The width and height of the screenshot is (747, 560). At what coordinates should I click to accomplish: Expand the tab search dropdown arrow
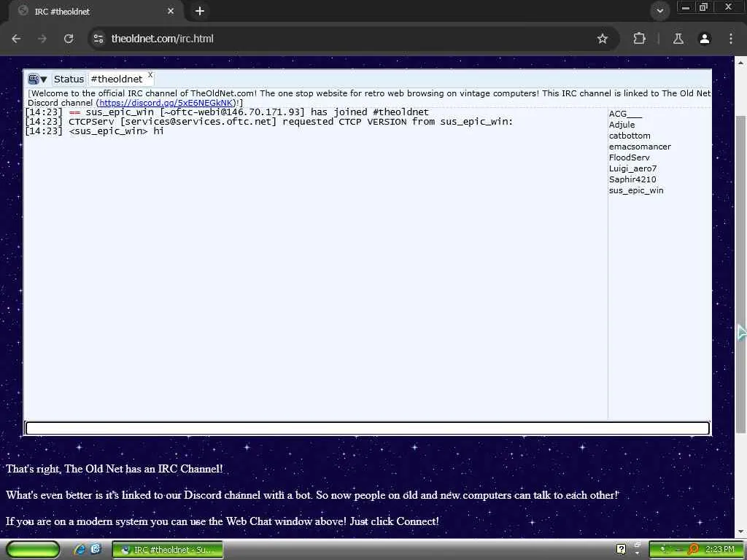click(x=659, y=11)
